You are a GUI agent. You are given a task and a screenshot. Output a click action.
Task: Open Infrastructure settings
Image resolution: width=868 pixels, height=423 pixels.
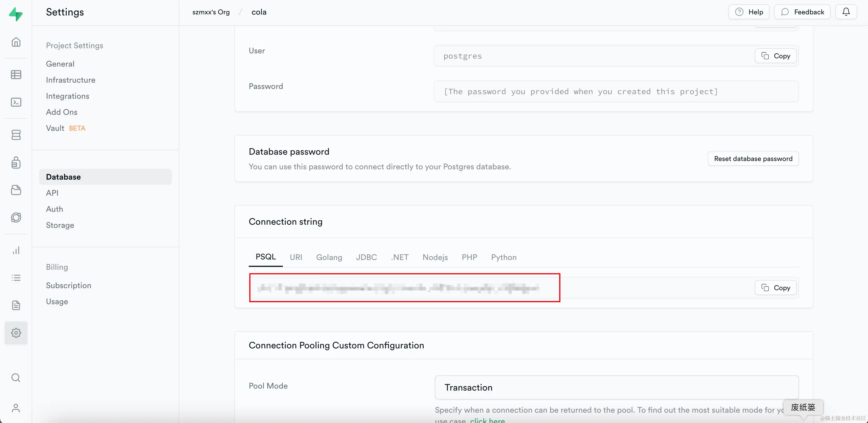70,80
